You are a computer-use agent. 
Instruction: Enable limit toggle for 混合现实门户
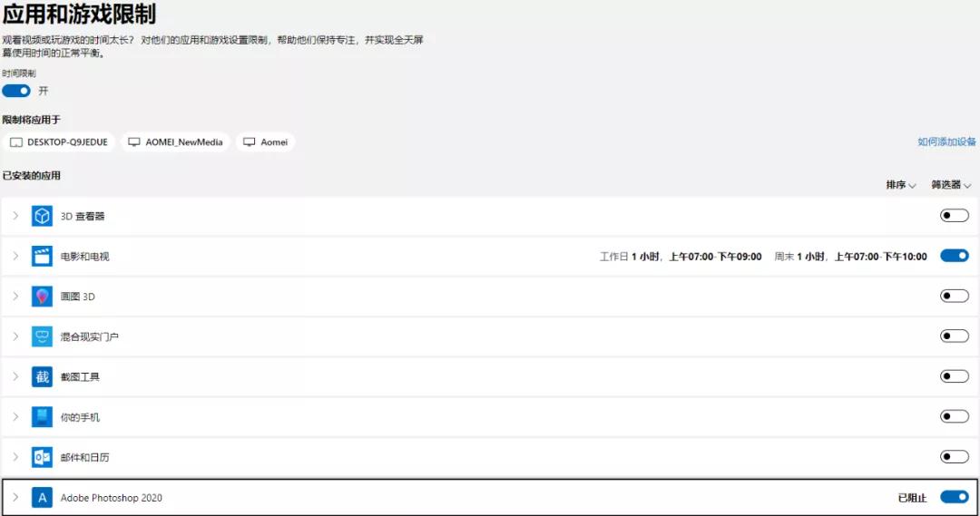tap(955, 336)
